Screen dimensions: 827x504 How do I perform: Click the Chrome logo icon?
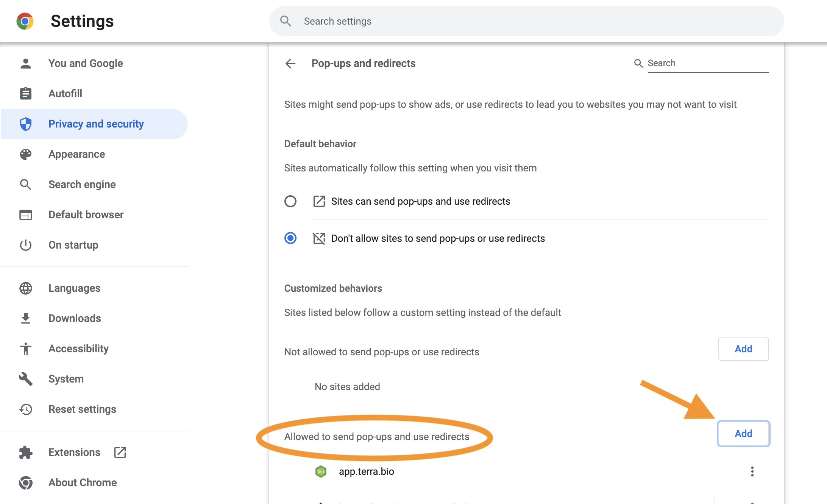25,21
